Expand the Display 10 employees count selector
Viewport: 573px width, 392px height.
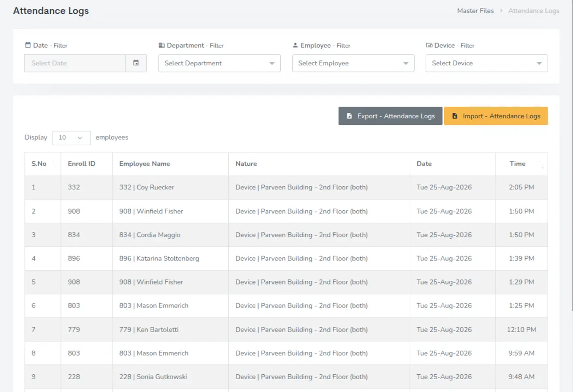[x=71, y=138]
